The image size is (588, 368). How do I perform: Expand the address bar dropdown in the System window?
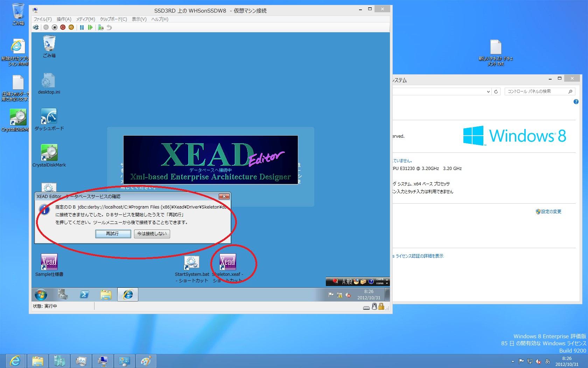(488, 91)
